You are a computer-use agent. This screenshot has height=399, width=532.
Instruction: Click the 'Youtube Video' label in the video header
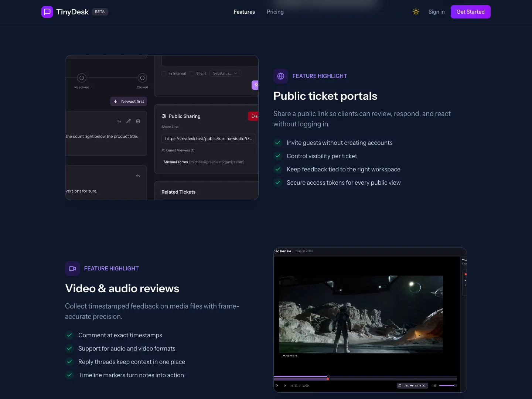click(x=304, y=251)
